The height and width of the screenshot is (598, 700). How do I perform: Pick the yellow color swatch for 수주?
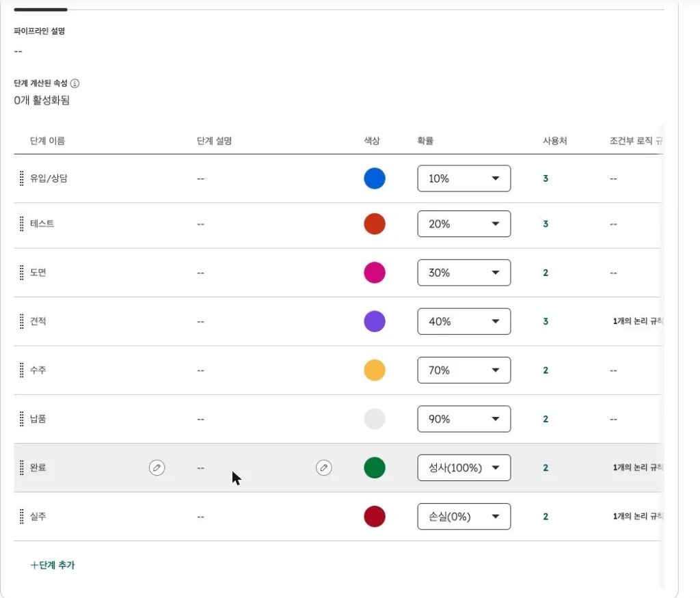375,370
